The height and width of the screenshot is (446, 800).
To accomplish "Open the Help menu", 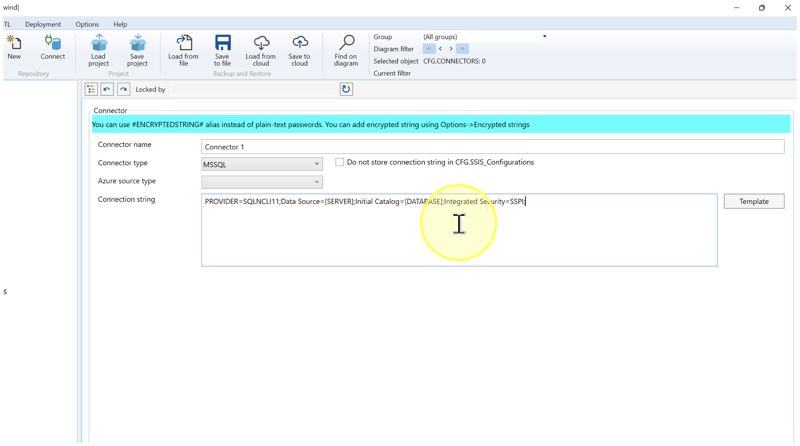I will click(x=120, y=24).
